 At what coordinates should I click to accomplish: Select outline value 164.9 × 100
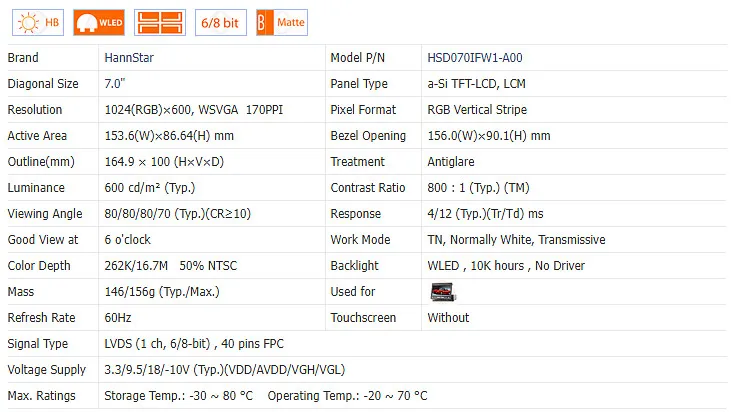tap(137, 162)
